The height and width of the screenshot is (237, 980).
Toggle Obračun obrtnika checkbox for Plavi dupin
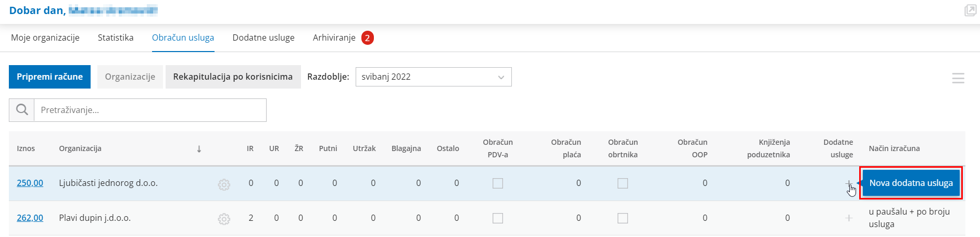click(x=623, y=218)
